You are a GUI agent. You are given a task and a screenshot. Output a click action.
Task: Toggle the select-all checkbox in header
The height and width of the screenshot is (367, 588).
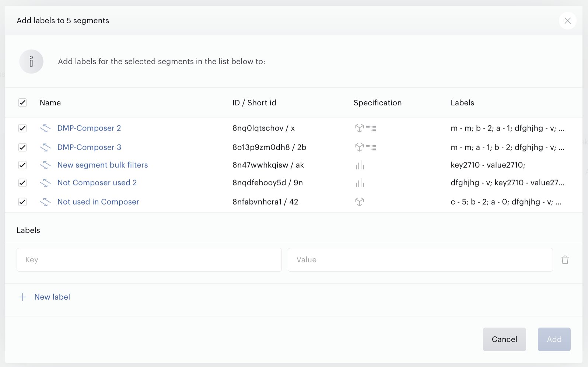point(22,103)
